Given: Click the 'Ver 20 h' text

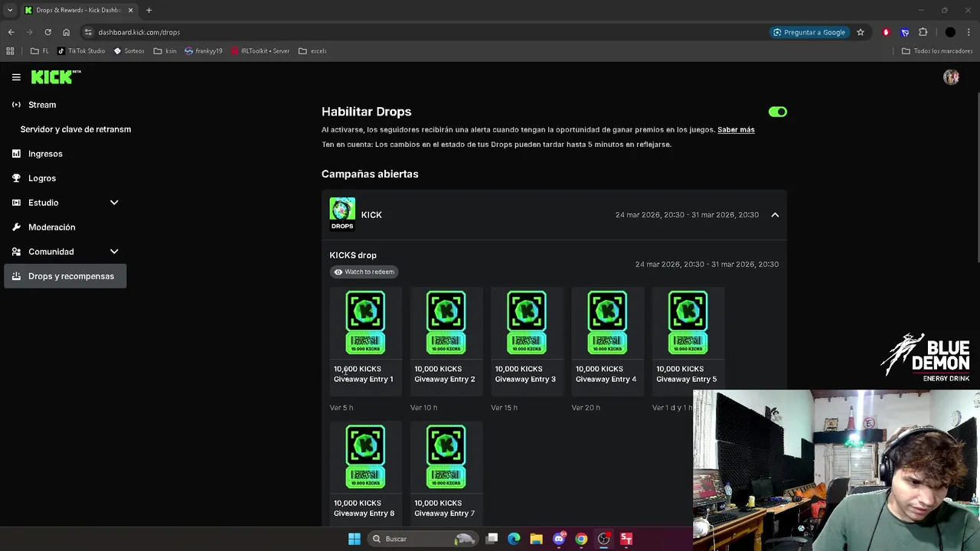Looking at the screenshot, I should [586, 408].
